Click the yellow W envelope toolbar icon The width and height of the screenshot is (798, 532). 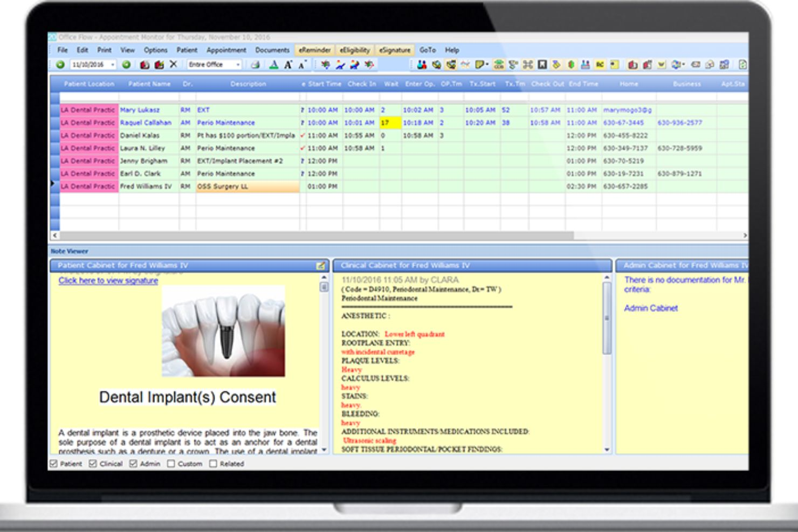pos(662,65)
